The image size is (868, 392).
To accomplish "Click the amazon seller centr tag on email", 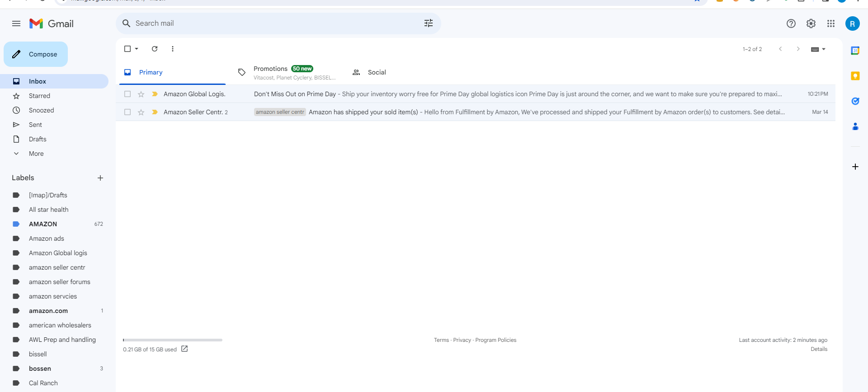I will click(280, 112).
